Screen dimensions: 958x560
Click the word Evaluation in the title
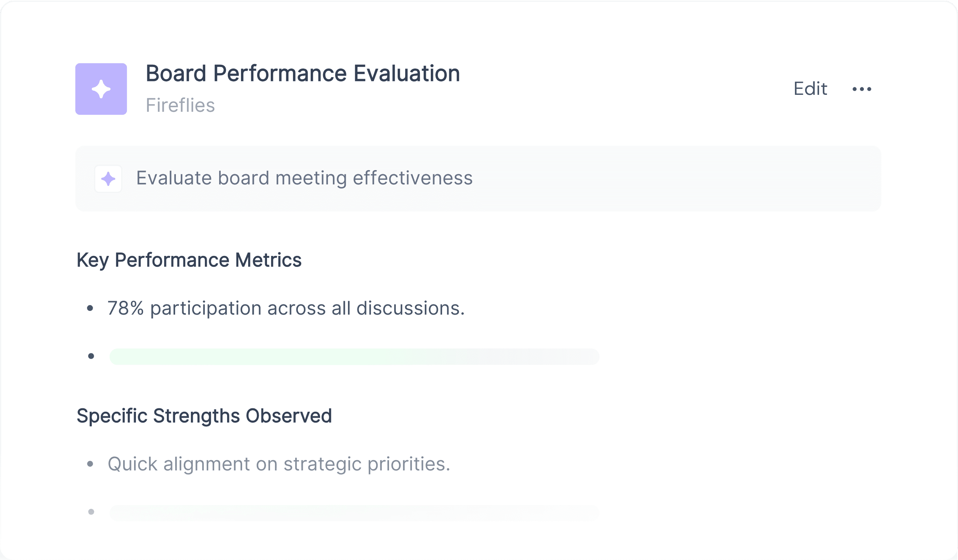coord(407,73)
